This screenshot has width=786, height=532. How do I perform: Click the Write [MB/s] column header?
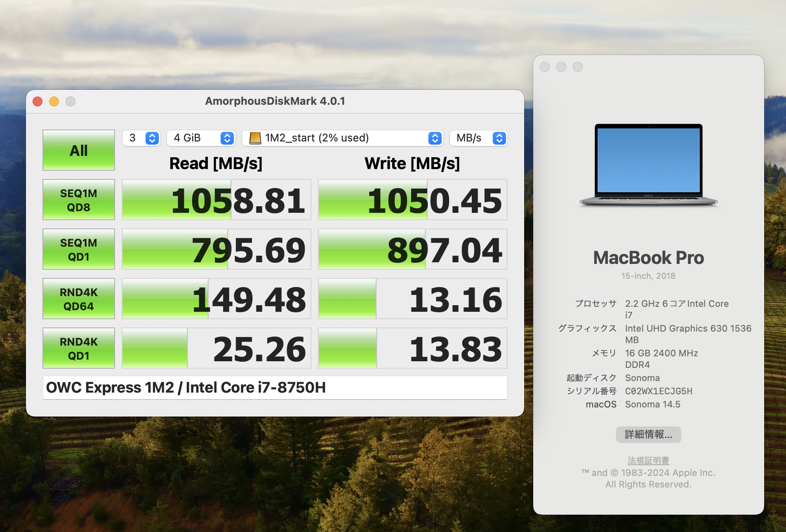[412, 164]
